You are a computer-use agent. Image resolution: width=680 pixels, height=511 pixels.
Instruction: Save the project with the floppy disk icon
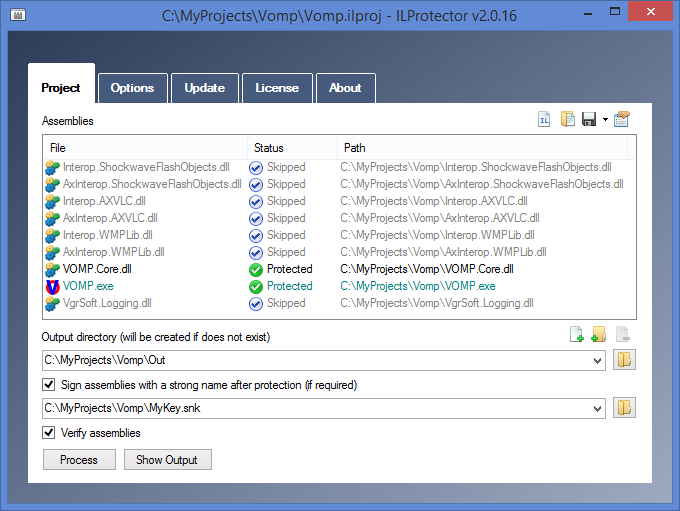[589, 119]
